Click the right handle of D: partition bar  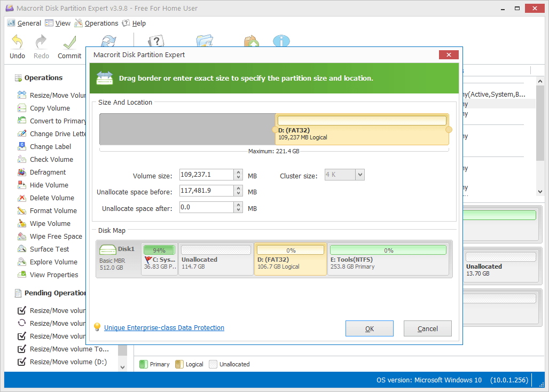point(449,129)
